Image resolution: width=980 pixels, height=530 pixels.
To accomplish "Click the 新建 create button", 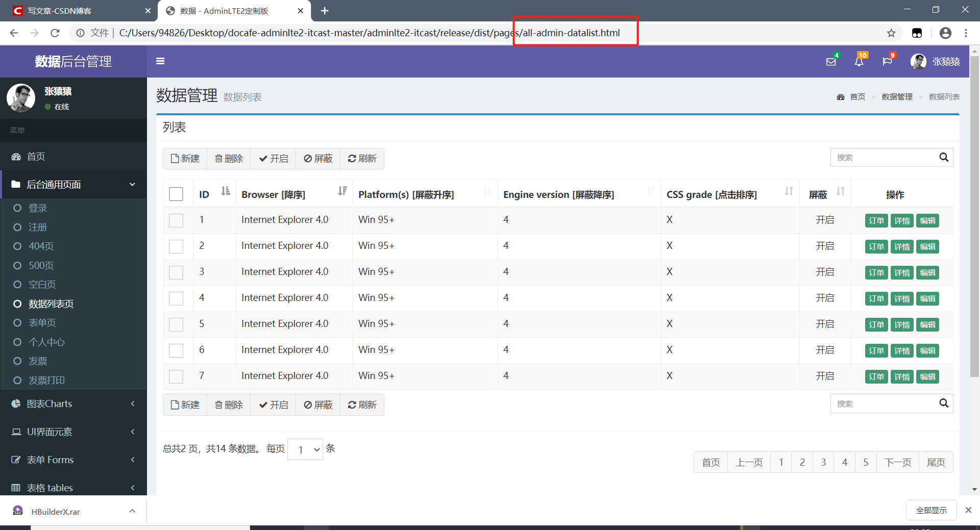I will 185,158.
